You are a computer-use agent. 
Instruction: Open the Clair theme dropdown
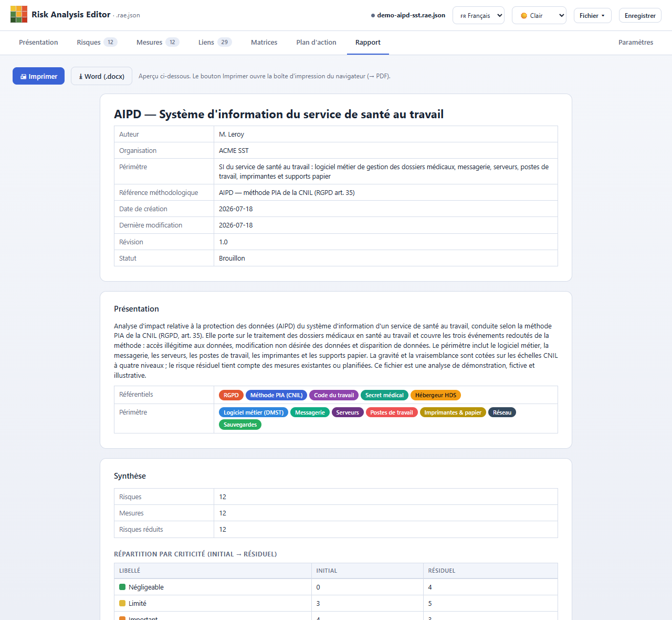click(539, 15)
